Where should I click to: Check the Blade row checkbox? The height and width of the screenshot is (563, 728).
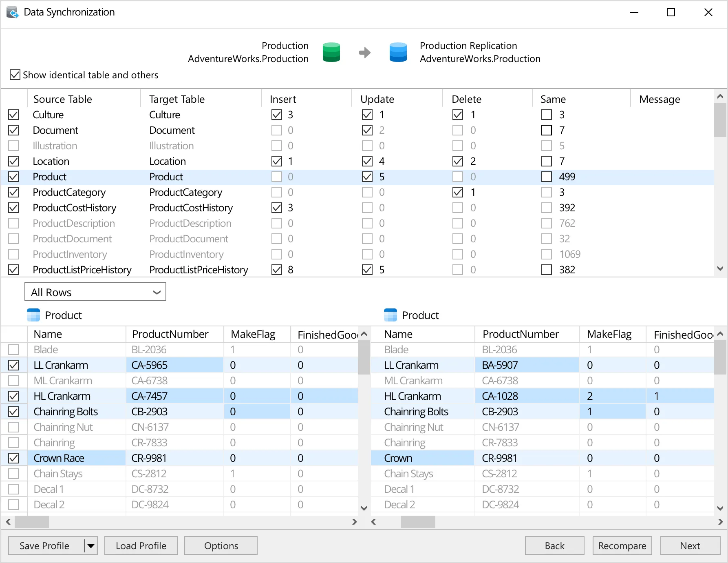click(x=13, y=350)
